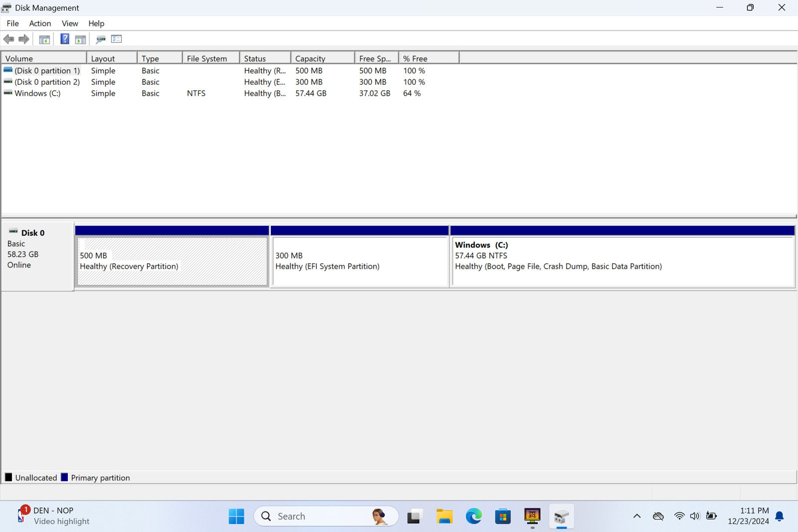Open the Action menu
Viewport: 798px width, 532px height.
(x=40, y=23)
